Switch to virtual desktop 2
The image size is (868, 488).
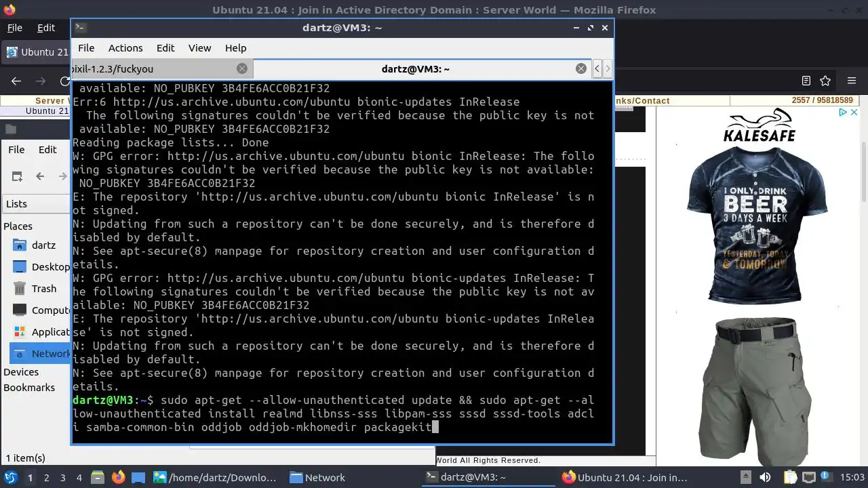[46, 478]
